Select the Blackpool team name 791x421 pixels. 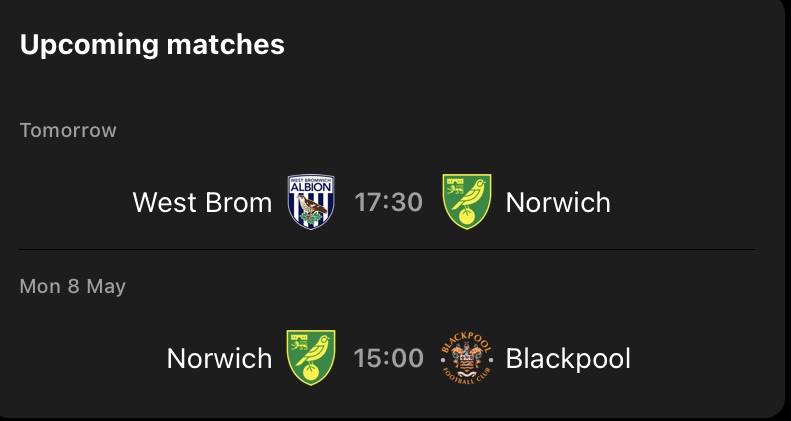click(568, 359)
